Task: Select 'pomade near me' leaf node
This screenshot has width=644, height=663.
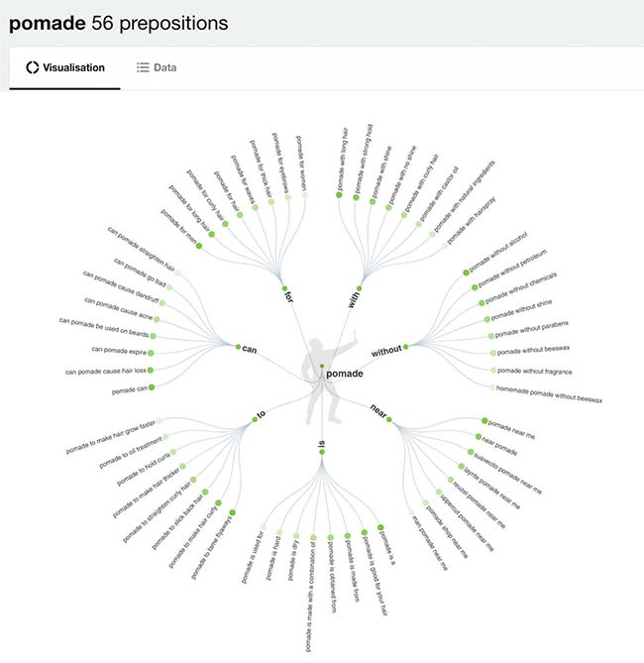Action: click(x=483, y=421)
